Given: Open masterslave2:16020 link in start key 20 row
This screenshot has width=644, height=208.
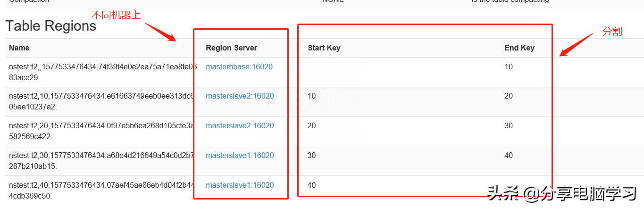Looking at the screenshot, I should (x=240, y=126).
